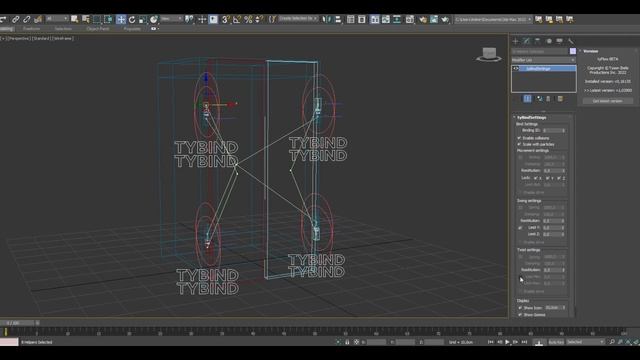Viewport: 640px width, 360px height.
Task: Toggle Select and Manipulate icon
Action: [x=202, y=19]
